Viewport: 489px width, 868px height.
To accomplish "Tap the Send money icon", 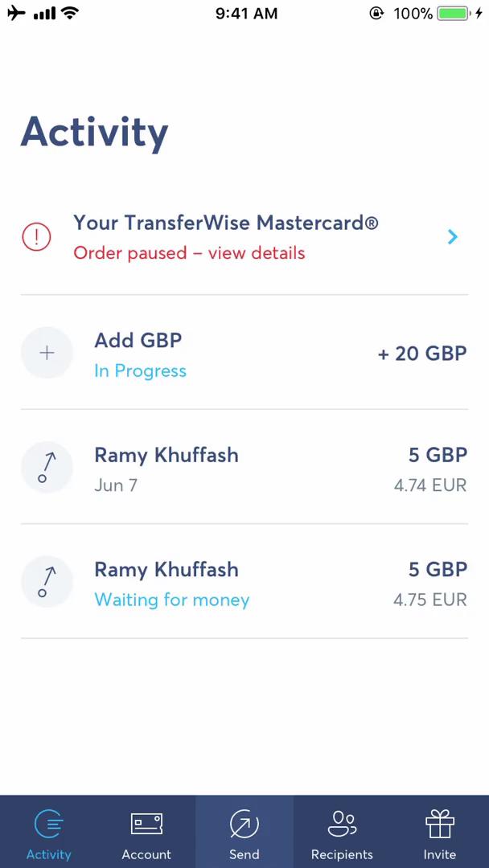I will 244,821.
